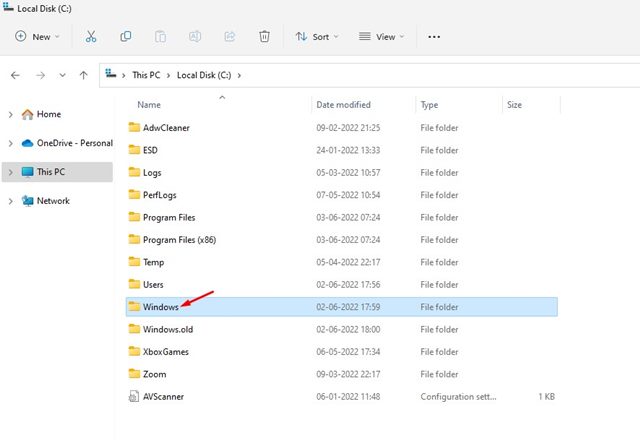Expand the Network tree node
The image size is (640, 440).
10,201
